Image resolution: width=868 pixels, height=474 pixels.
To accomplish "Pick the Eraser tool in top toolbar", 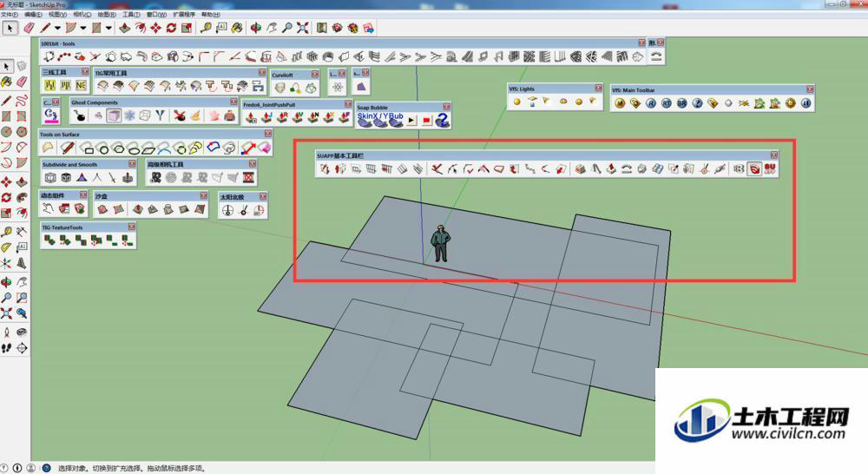I will [29, 28].
